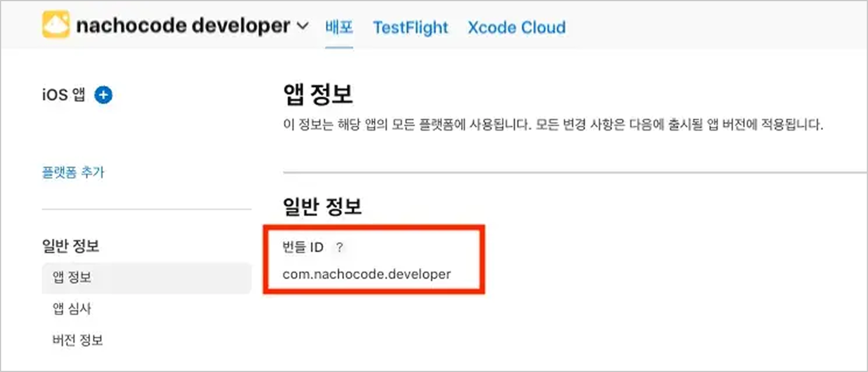Click the iOS 앱 label in the sidebar
This screenshot has width=868, height=372.
63,95
